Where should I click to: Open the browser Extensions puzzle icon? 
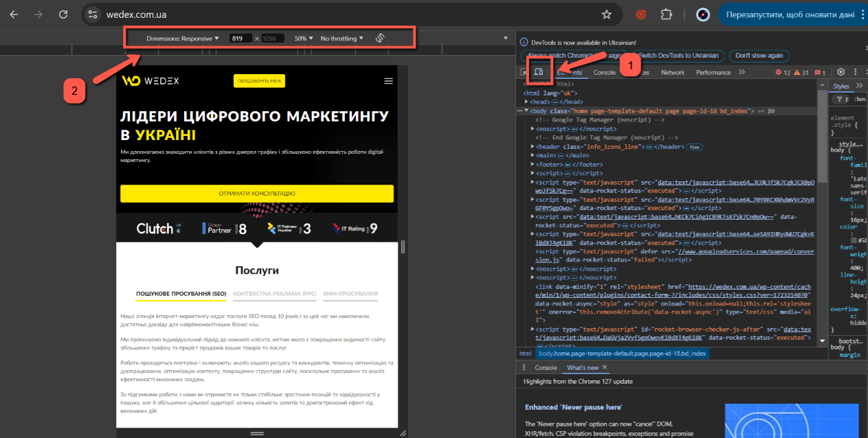[665, 14]
